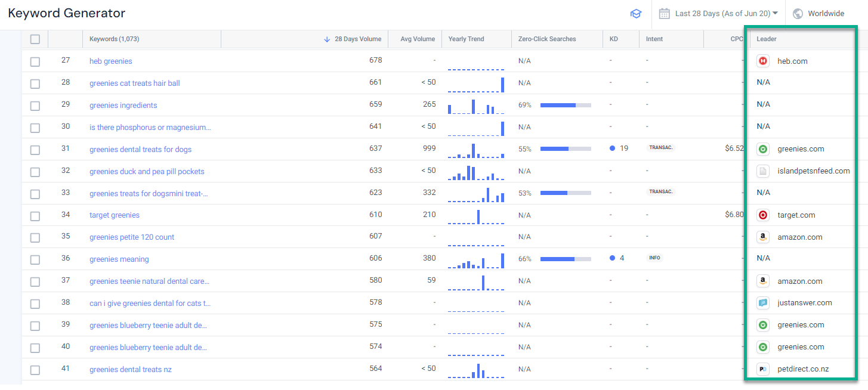Click the Amazon favicon next to greenies petite
Image resolution: width=868 pixels, height=390 pixels.
[x=762, y=237]
